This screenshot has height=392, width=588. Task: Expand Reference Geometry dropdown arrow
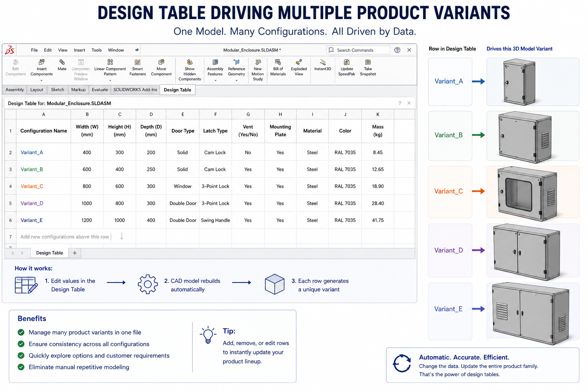pyautogui.click(x=237, y=80)
